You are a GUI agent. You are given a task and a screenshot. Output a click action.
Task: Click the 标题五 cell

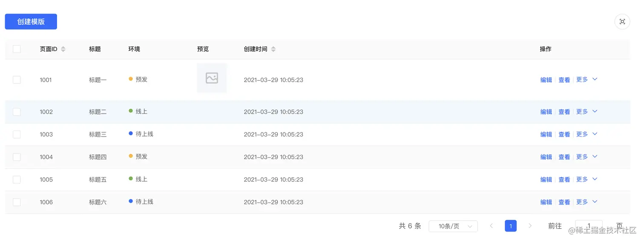coord(98,179)
